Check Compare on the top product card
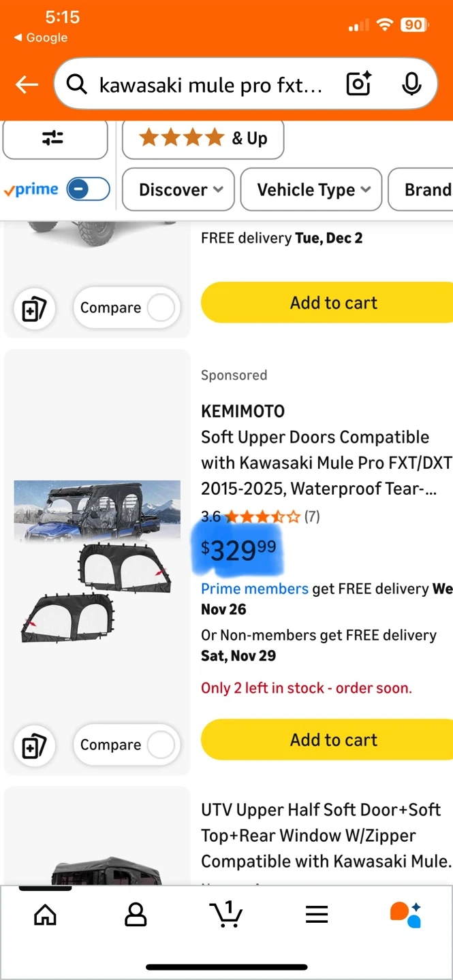This screenshot has height=980, width=453. pyautogui.click(x=161, y=308)
